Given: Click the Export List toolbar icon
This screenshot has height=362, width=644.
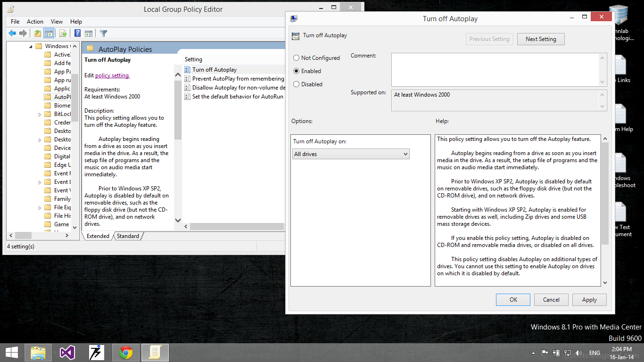Looking at the screenshot, I should click(62, 33).
